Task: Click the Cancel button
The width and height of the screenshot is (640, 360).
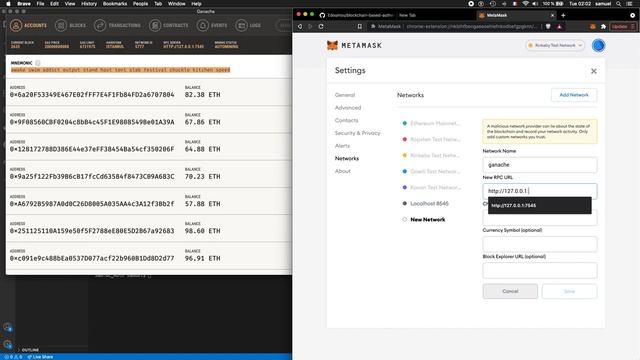Action: point(510,291)
